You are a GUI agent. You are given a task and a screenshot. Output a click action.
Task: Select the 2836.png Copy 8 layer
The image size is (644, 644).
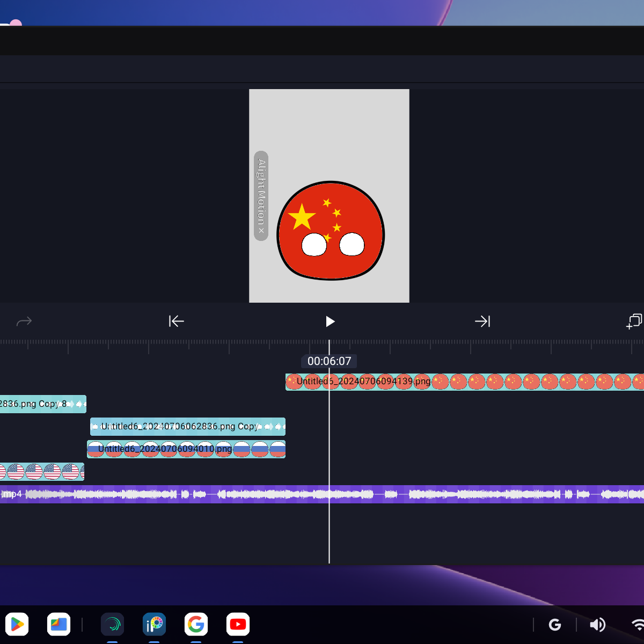pyautogui.click(x=42, y=404)
